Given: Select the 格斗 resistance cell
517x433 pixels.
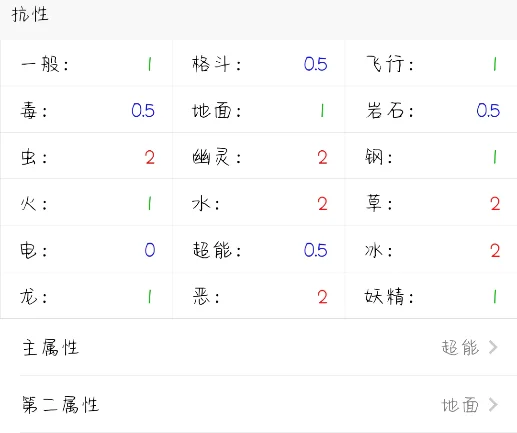Looking at the screenshot, I should point(259,63).
